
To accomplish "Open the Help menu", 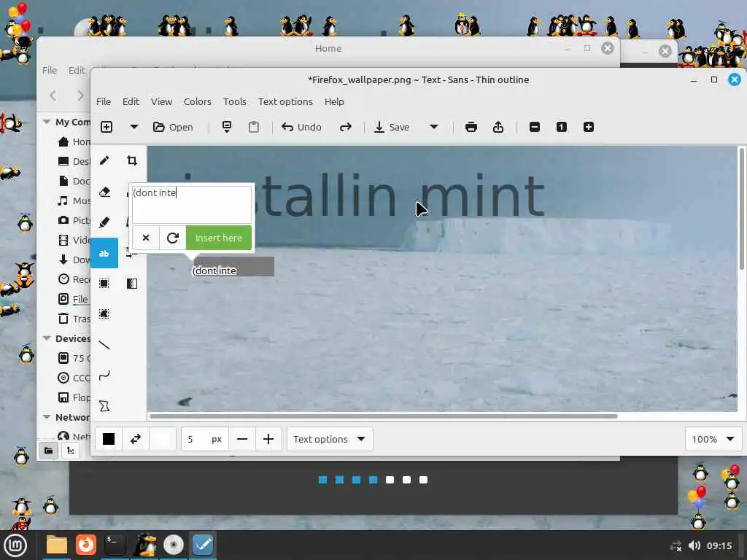I will (x=334, y=102).
